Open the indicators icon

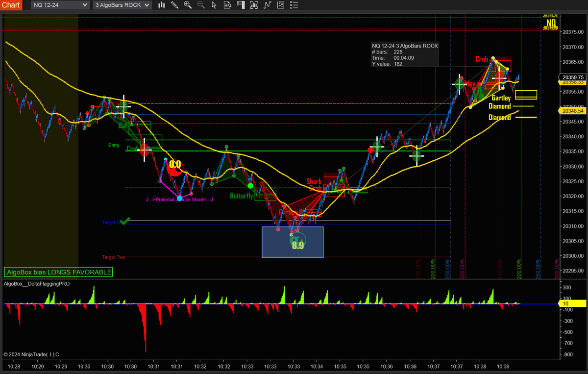[x=253, y=5]
